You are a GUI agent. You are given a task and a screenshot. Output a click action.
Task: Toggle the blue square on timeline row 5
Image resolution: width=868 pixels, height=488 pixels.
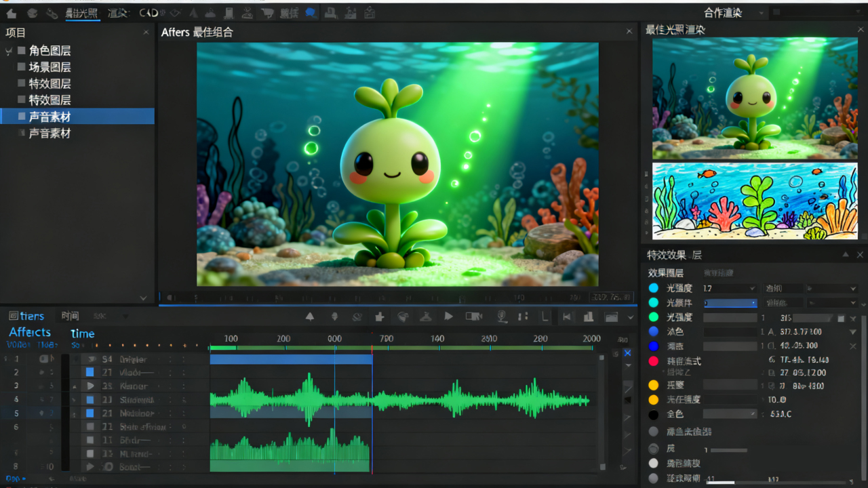click(x=90, y=413)
